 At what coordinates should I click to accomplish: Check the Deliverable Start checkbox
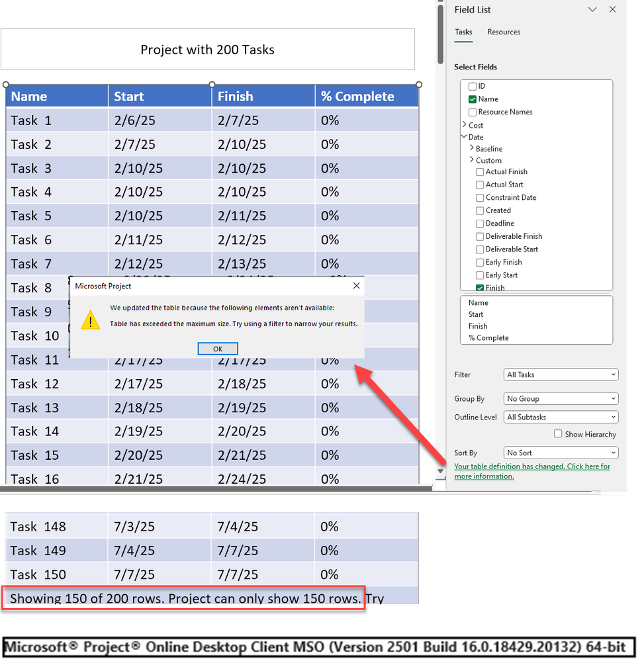(x=479, y=249)
